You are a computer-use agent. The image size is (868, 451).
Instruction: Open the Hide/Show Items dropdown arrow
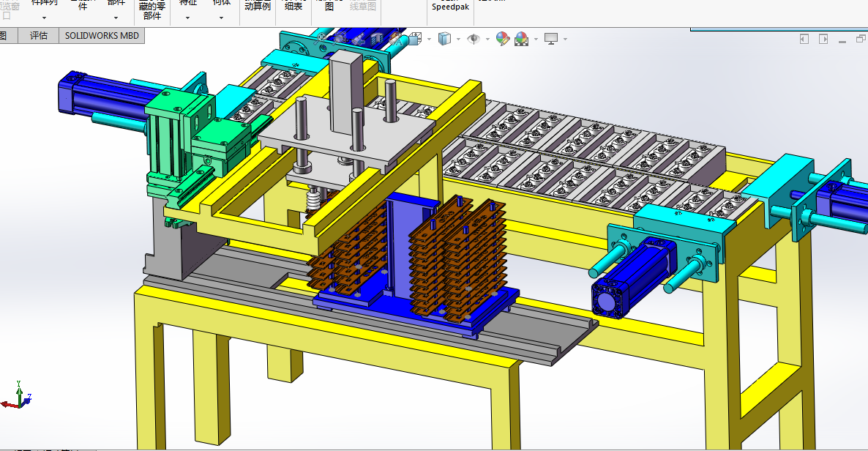[487, 39]
